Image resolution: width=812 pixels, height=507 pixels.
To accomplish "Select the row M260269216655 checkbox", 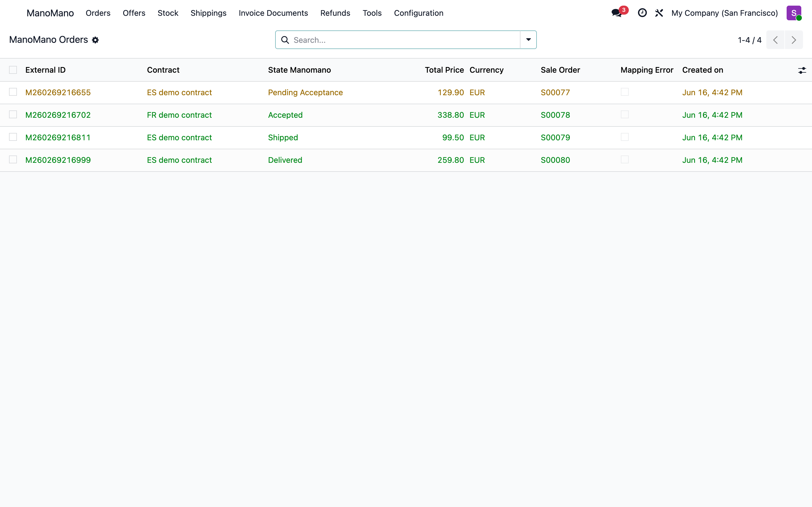I will [13, 92].
